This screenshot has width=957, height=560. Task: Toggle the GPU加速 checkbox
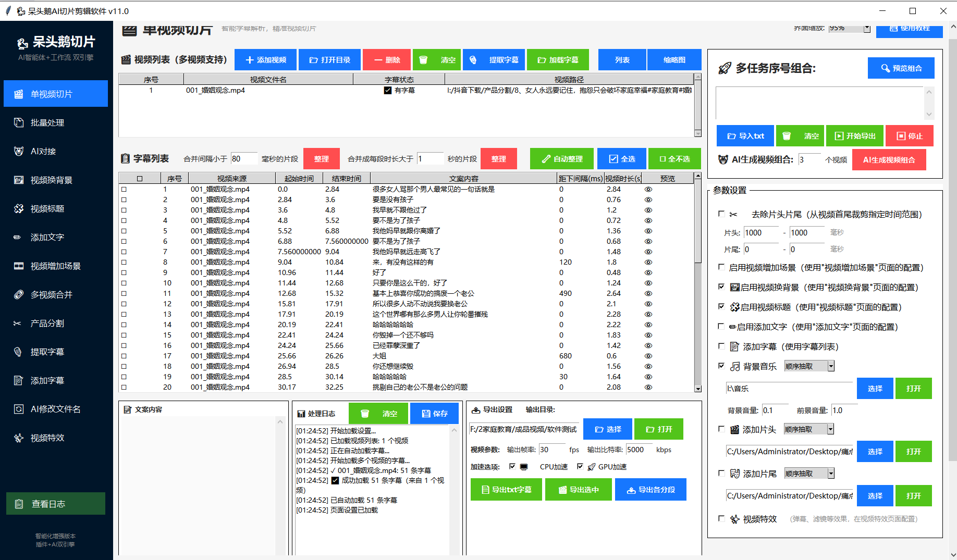[580, 467]
